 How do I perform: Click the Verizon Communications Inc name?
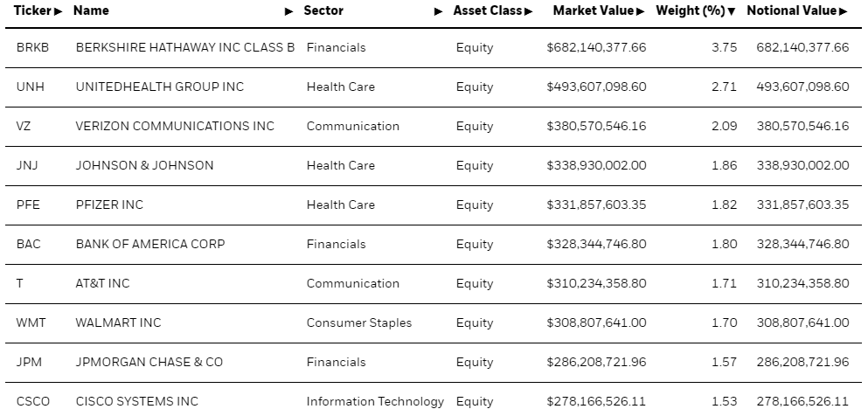point(175,126)
